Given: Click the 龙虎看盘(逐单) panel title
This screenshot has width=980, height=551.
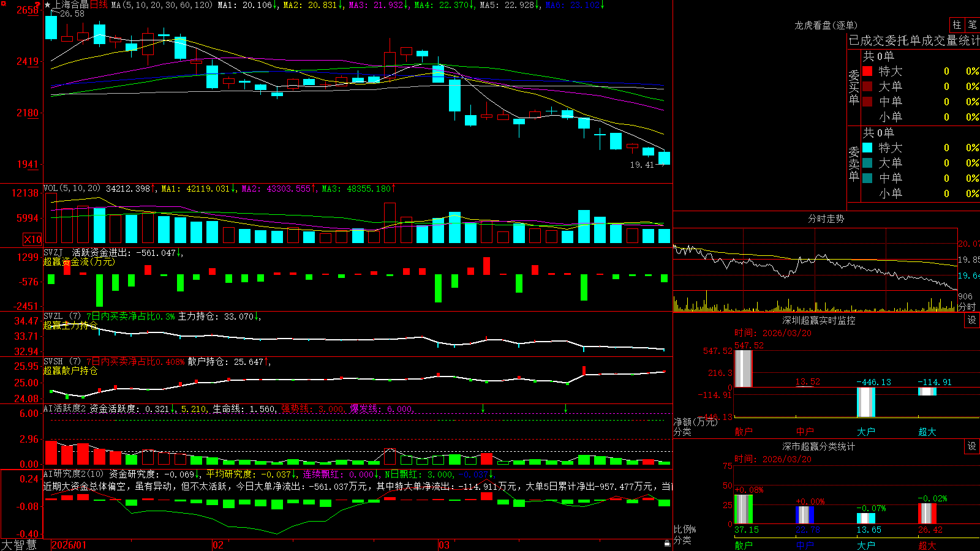Looking at the screenshot, I should pyautogui.click(x=826, y=25).
